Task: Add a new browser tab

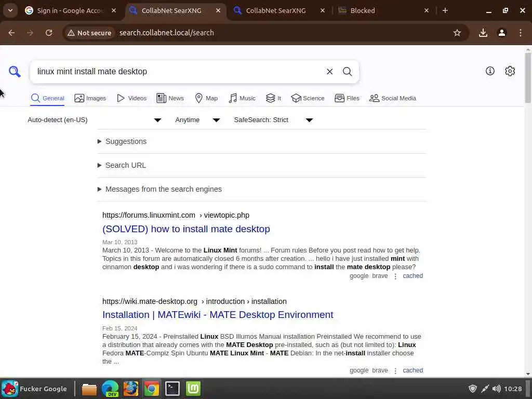Action: (x=445, y=10)
